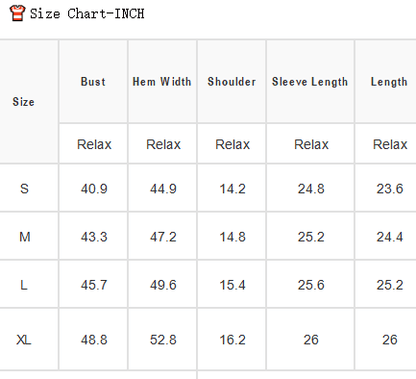Select the Hem Width header cell
Image resolution: width=416 pixels, height=379 pixels.
162,82
